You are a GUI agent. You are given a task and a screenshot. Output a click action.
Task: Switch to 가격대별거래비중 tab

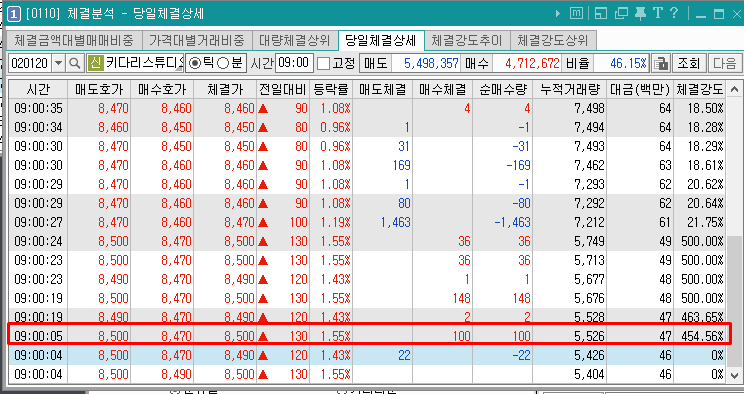pos(196,40)
